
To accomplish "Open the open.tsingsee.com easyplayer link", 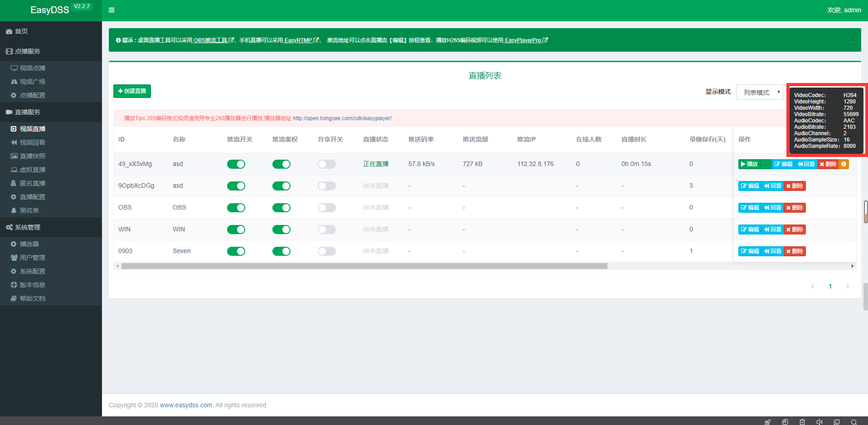I will [342, 118].
